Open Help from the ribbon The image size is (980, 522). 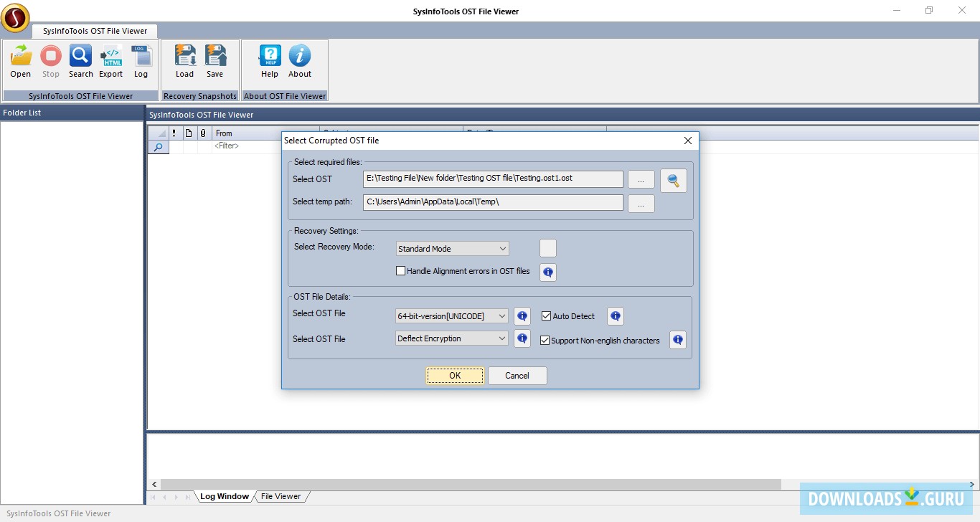click(x=269, y=61)
